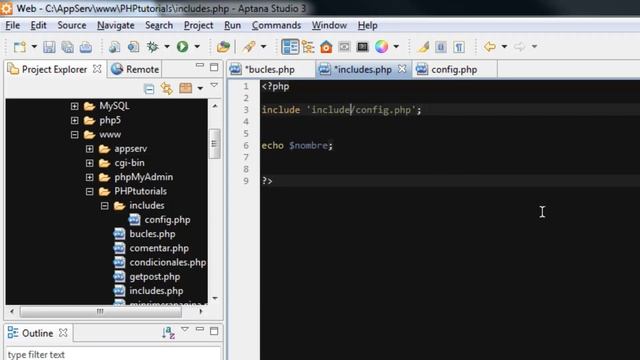The width and height of the screenshot is (640, 360).
Task: Maximize the Project Explorer panel
Action: tap(214, 67)
